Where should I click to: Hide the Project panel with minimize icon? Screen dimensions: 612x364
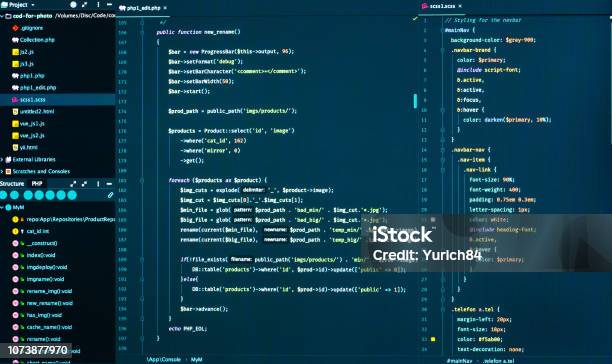tap(109, 5)
